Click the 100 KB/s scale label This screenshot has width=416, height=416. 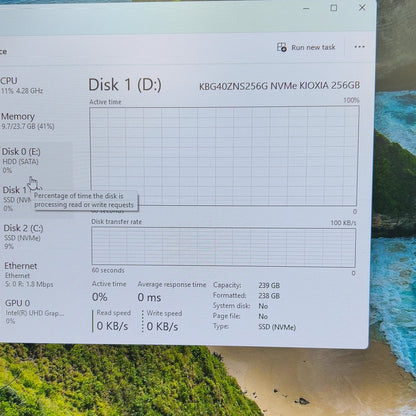tap(343, 223)
